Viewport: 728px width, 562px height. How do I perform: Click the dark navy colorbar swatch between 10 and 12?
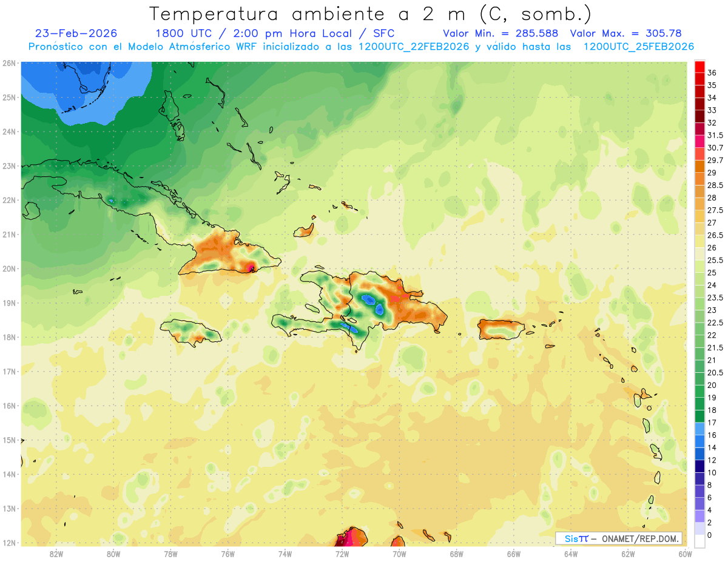(x=699, y=466)
